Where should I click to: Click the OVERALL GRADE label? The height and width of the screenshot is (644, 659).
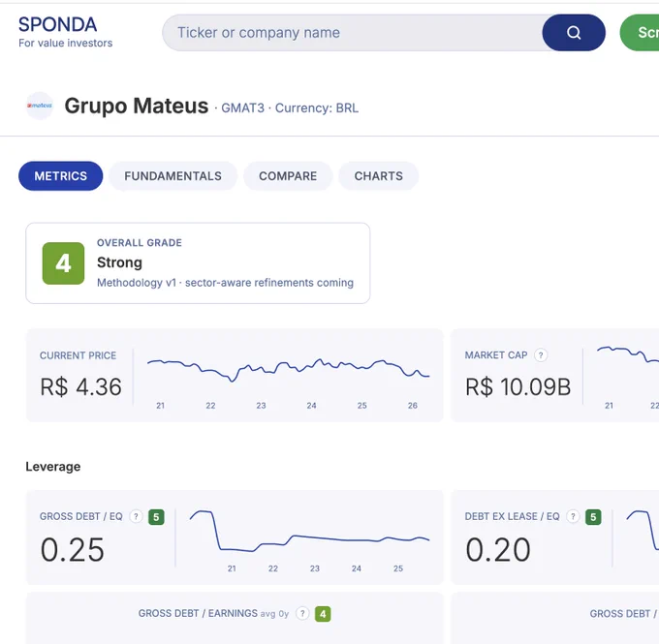click(140, 243)
